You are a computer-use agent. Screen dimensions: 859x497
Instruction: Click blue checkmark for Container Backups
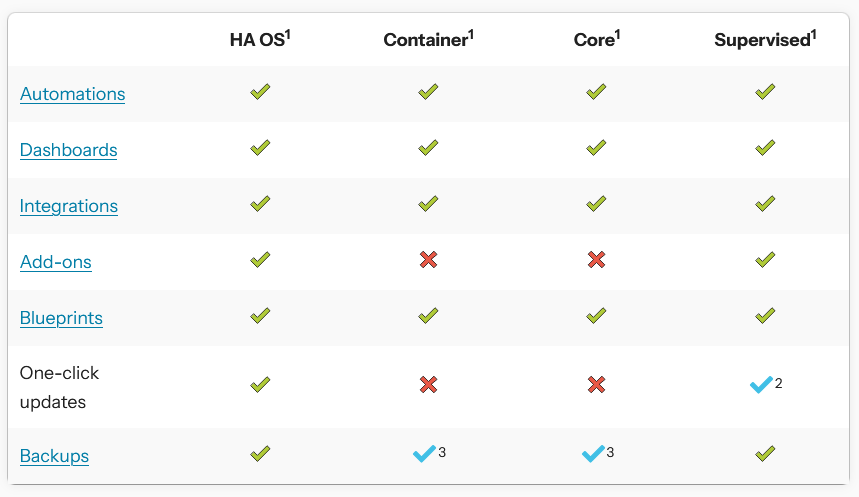point(424,454)
